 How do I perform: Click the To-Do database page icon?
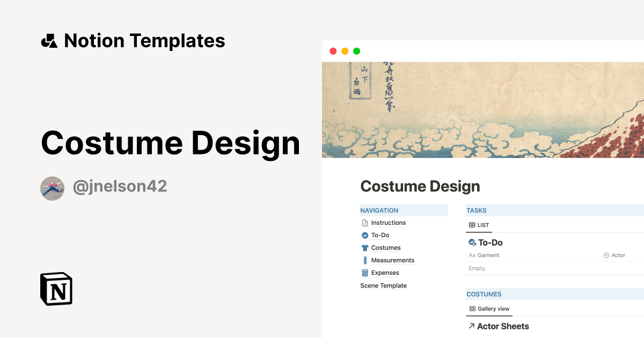pos(472,242)
